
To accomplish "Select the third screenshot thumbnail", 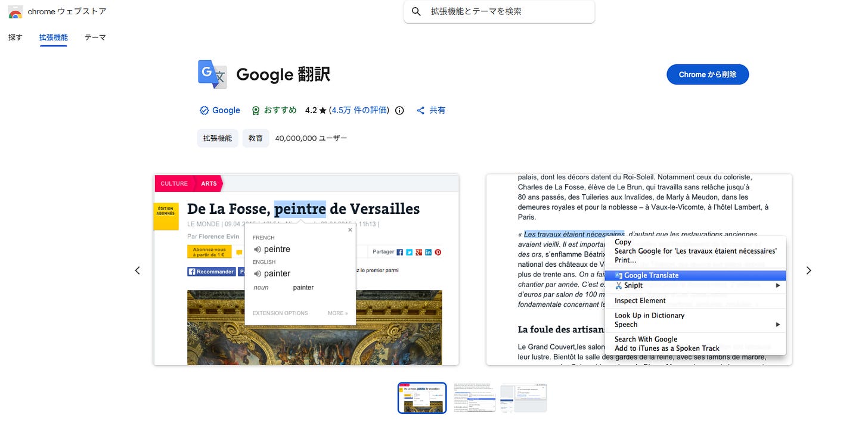I will [x=523, y=398].
